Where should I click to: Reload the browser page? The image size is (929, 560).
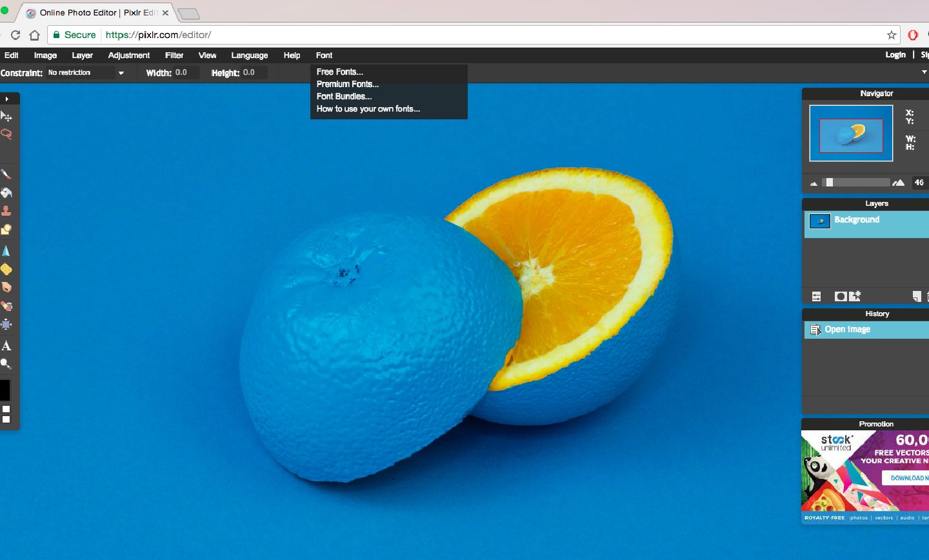pos(15,35)
